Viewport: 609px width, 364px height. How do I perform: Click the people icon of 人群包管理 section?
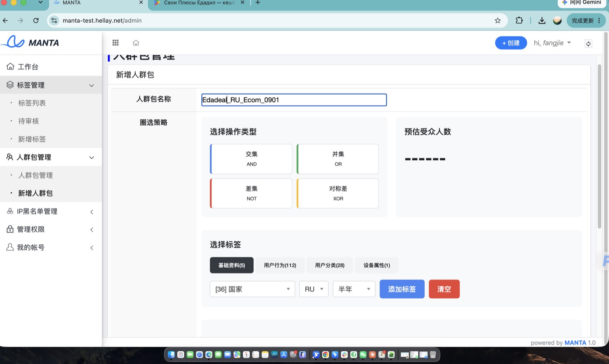pos(10,157)
